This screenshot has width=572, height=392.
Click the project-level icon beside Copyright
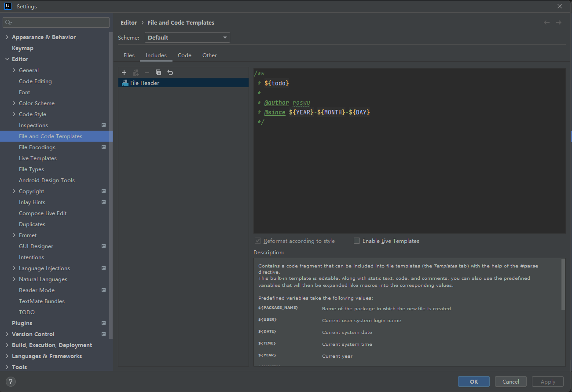(104, 191)
